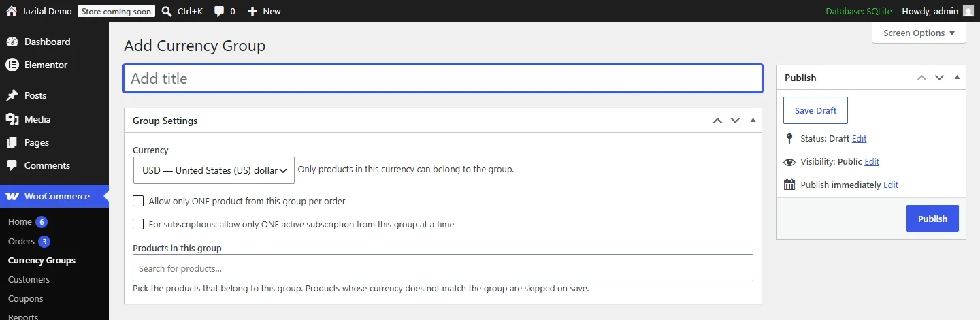Collapse the Publish panel

pyautogui.click(x=957, y=78)
